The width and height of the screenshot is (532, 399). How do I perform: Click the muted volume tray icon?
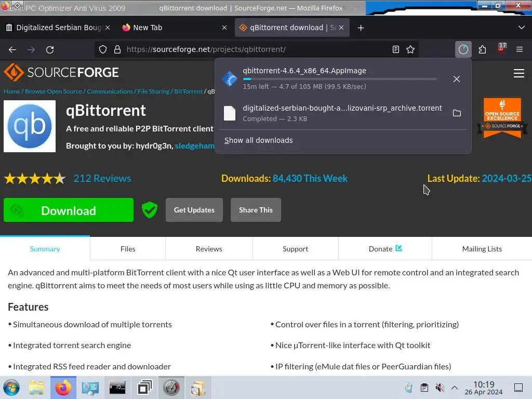tap(440, 388)
